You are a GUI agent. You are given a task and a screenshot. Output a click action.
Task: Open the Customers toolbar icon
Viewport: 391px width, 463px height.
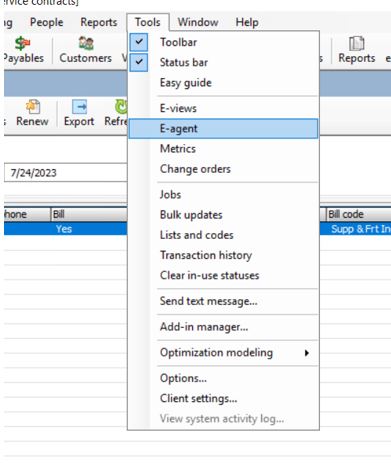[x=86, y=50]
